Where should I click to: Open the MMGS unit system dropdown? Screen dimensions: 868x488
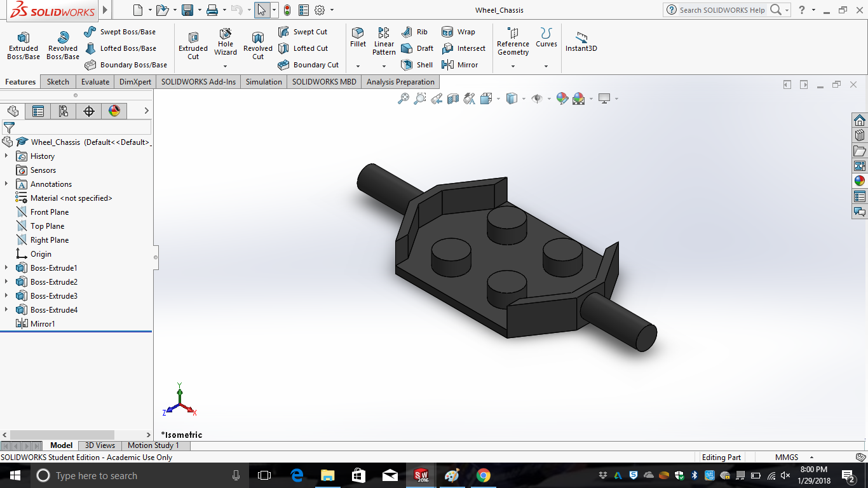tap(795, 457)
